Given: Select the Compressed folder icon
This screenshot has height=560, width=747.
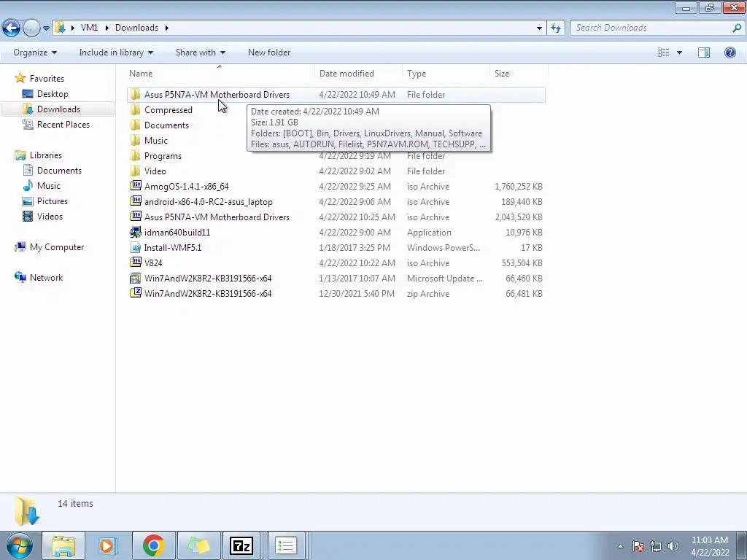Looking at the screenshot, I should pyautogui.click(x=135, y=110).
